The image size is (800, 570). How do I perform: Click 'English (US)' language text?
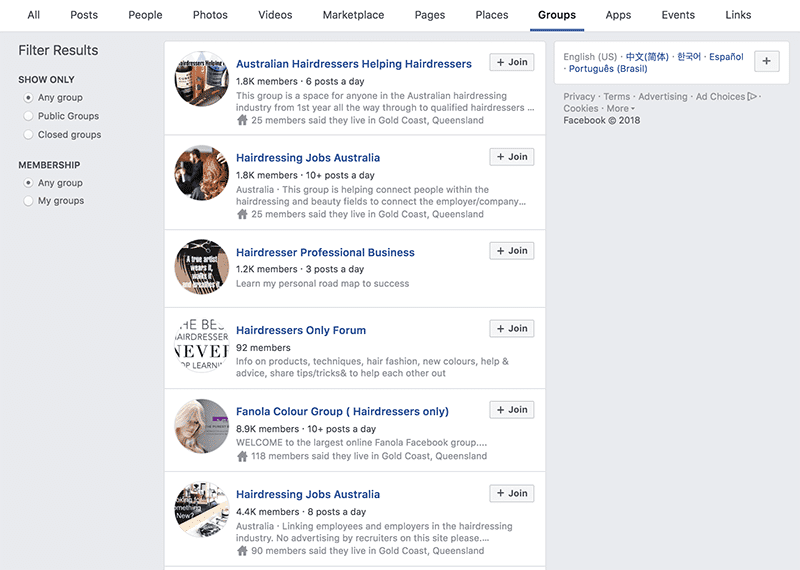pos(590,57)
